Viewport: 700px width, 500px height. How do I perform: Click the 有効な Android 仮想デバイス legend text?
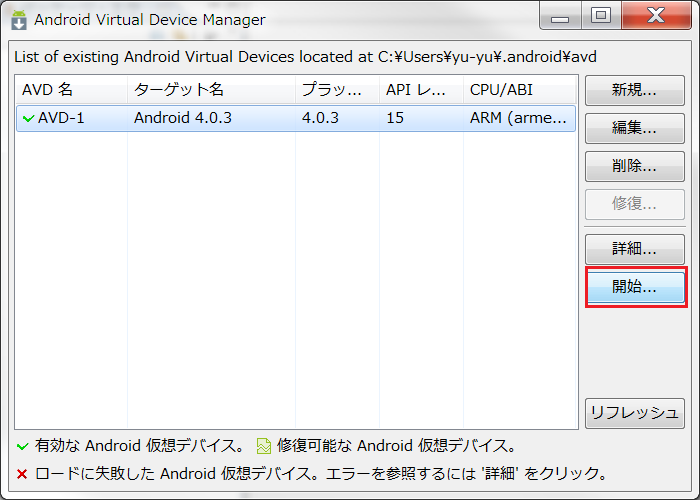click(139, 446)
